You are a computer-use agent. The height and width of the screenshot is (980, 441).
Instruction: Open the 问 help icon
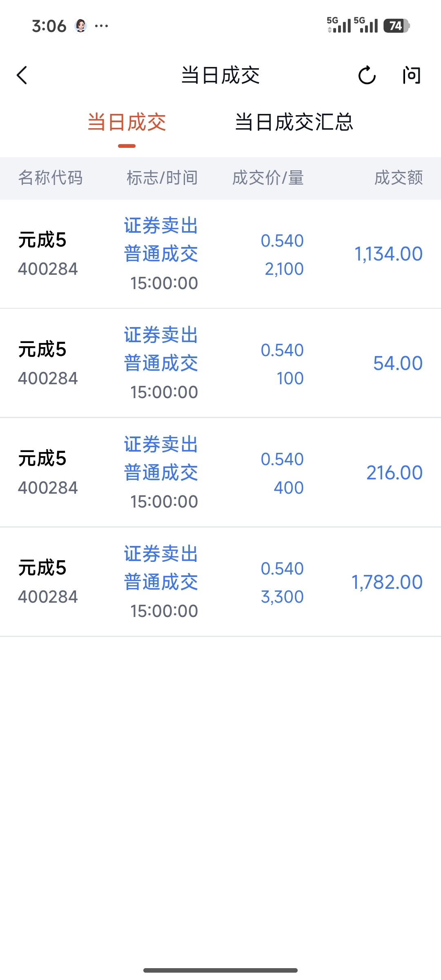pyautogui.click(x=411, y=76)
